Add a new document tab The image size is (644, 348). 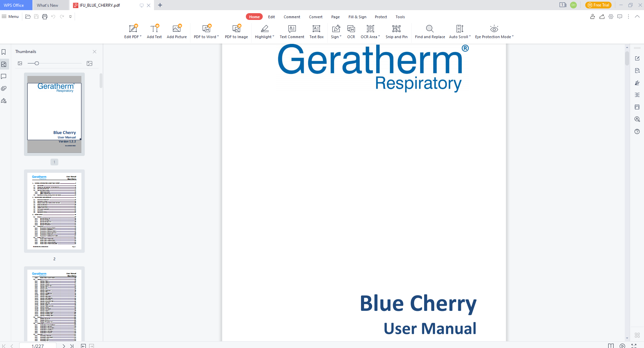pyautogui.click(x=160, y=5)
